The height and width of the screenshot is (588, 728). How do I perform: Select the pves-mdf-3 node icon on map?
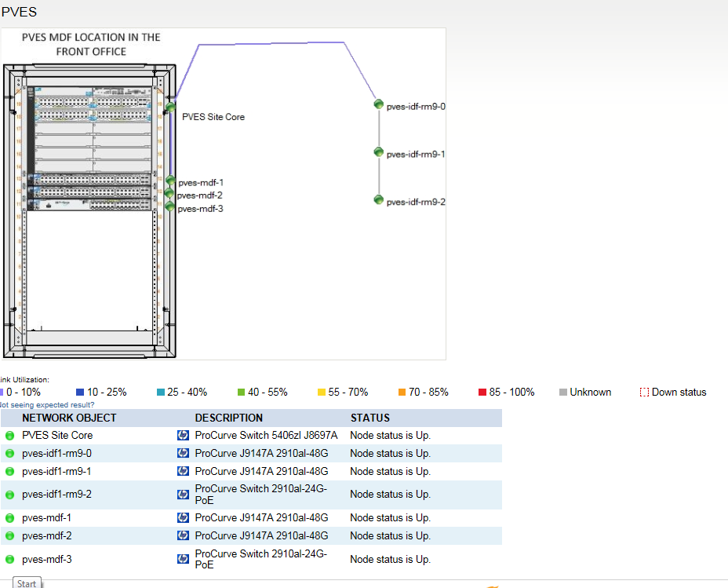pyautogui.click(x=170, y=206)
